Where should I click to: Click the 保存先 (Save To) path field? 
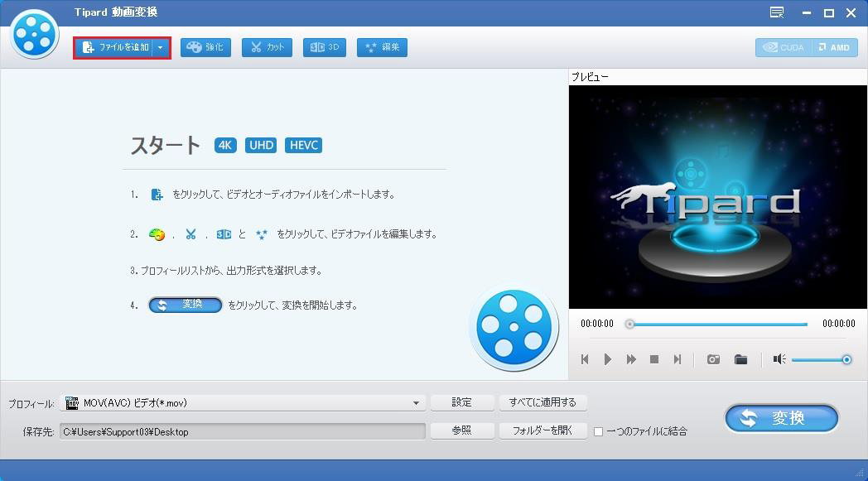click(x=243, y=431)
